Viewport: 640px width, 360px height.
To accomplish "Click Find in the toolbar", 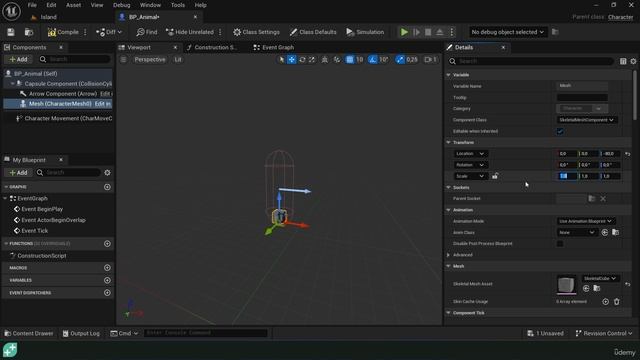I will click(x=147, y=32).
